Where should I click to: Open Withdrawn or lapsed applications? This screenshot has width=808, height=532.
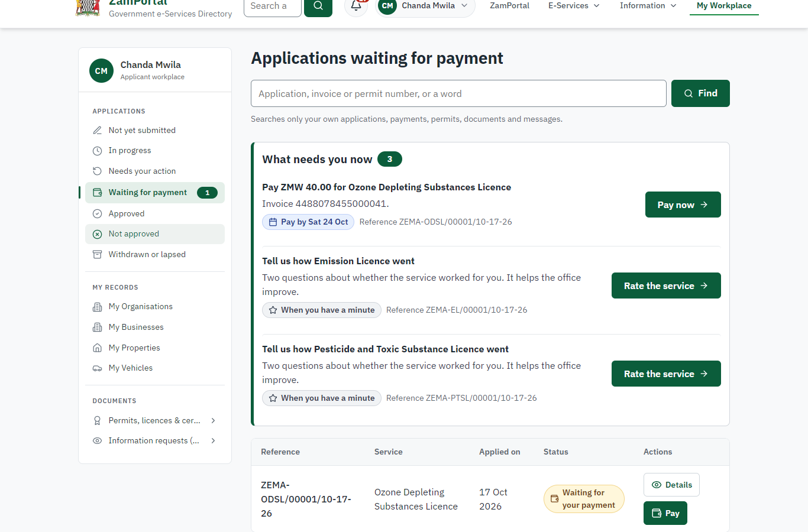pos(155,255)
